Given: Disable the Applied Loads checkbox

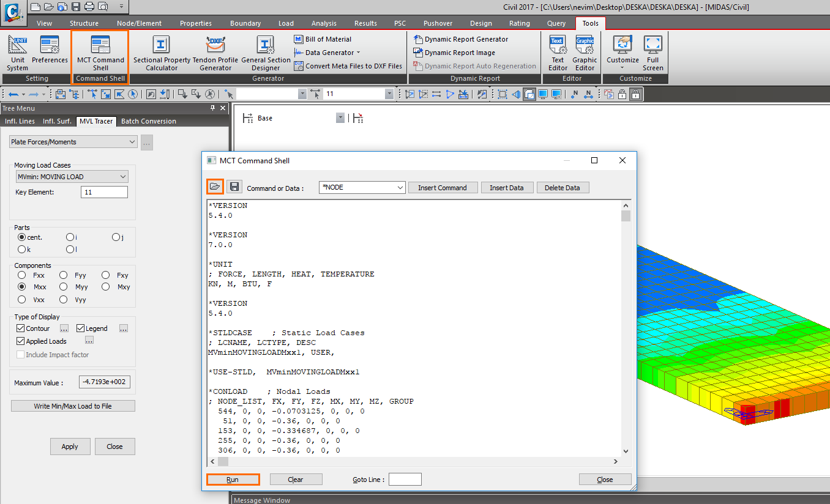Looking at the screenshot, I should [21, 341].
